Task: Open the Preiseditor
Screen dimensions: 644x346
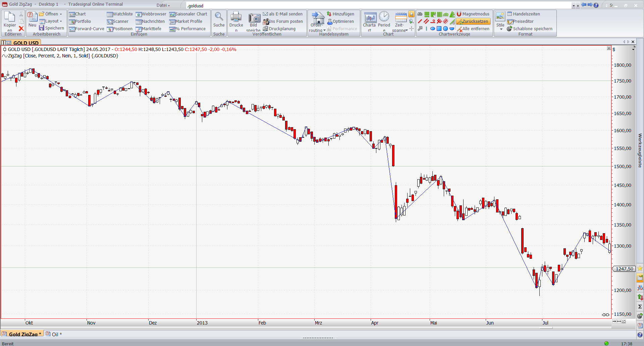Action: click(x=520, y=21)
